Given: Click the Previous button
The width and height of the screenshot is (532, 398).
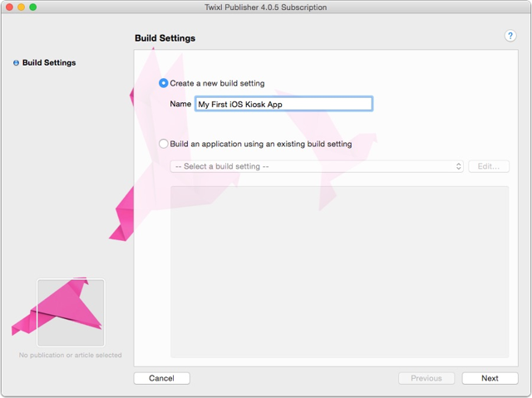Looking at the screenshot, I should (x=426, y=378).
